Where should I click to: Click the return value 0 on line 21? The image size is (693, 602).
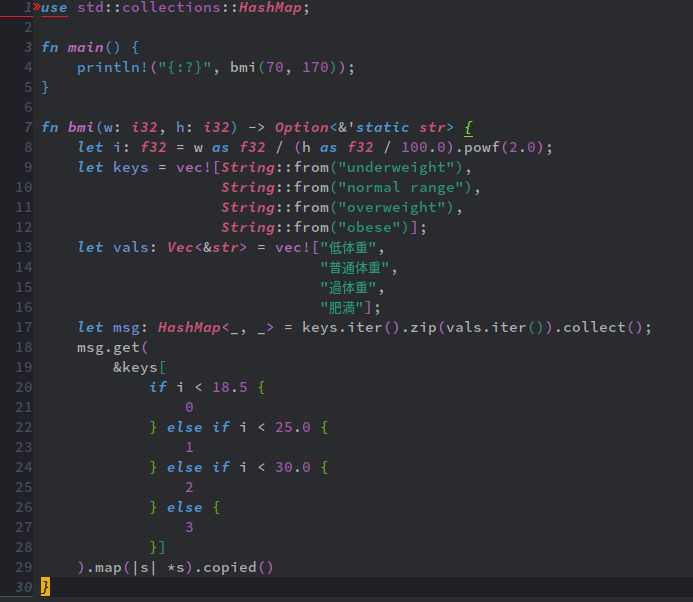(189, 407)
